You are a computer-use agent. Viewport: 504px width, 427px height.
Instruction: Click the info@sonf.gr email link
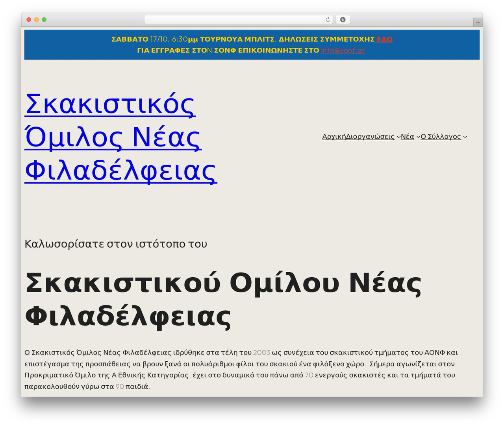(x=343, y=50)
